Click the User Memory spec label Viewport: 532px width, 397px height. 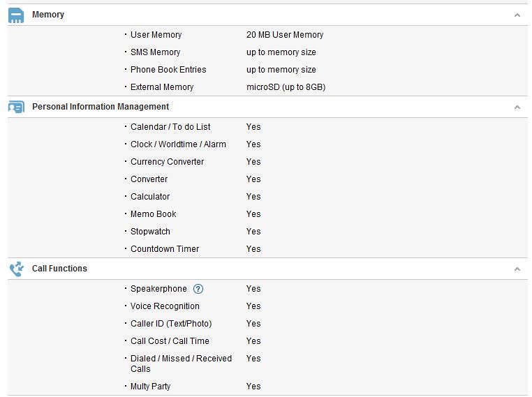click(x=156, y=35)
